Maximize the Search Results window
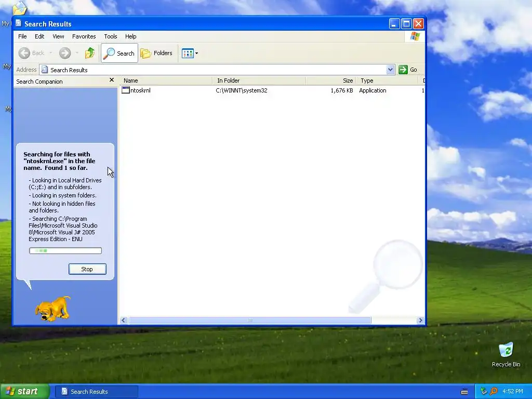This screenshot has width=532, height=399. click(x=406, y=24)
